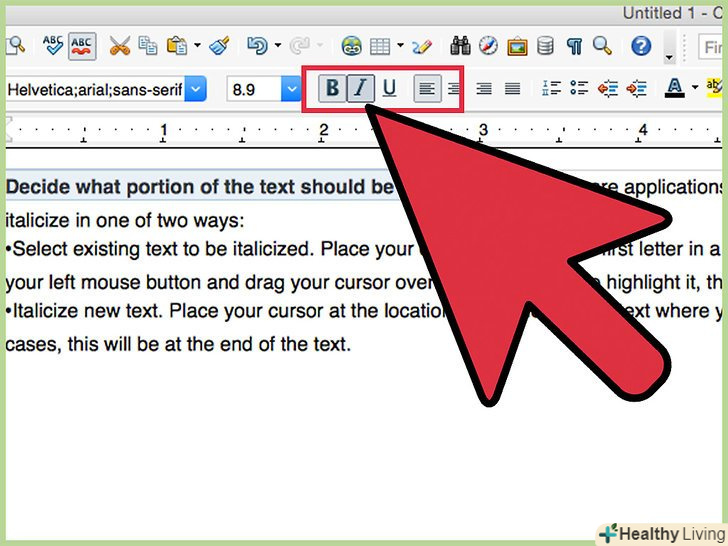Open the Undo history dropdown arrow
Viewport: 728px width, 546px height.
278,46
